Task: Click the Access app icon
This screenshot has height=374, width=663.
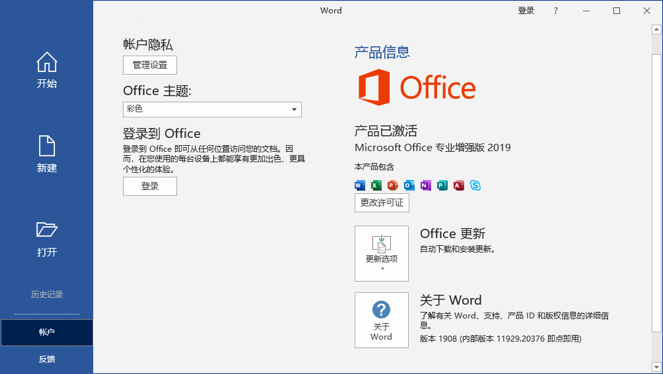Action: (459, 185)
